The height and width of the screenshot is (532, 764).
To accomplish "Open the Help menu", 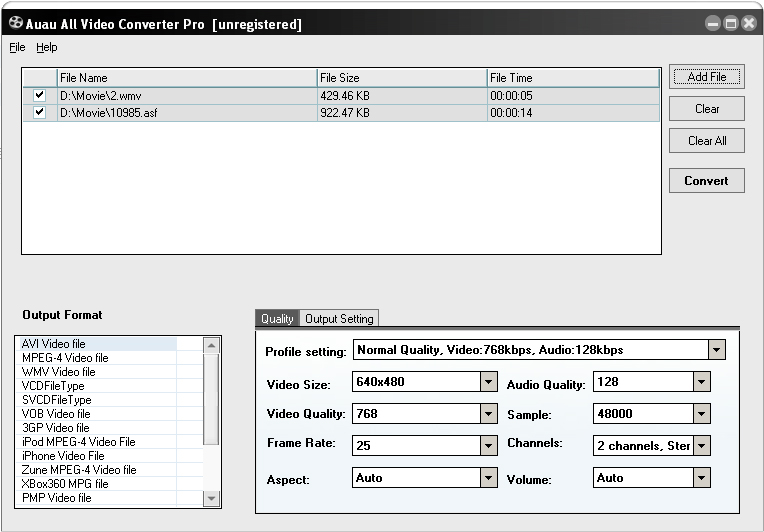I will pyautogui.click(x=47, y=47).
